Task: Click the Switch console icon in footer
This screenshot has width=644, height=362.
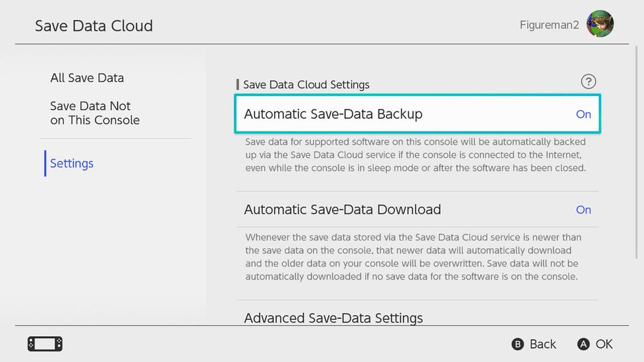Action: coord(45,344)
